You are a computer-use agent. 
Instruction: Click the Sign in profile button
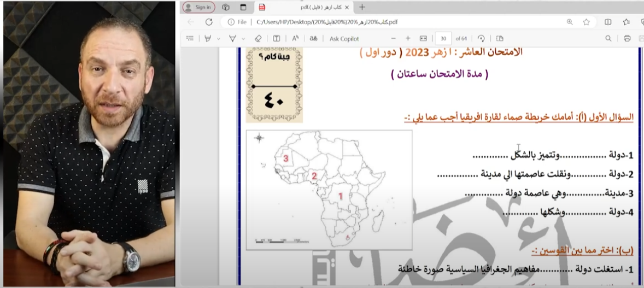(x=199, y=8)
